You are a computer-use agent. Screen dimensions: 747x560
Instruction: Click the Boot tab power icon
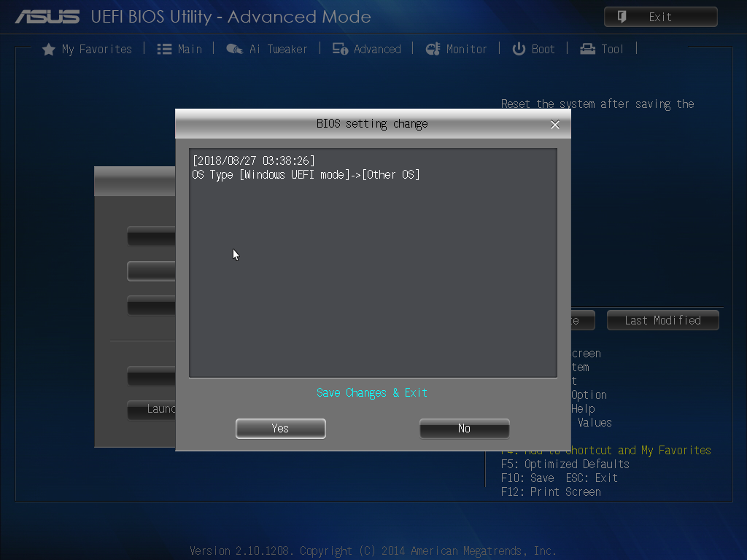[x=519, y=49]
